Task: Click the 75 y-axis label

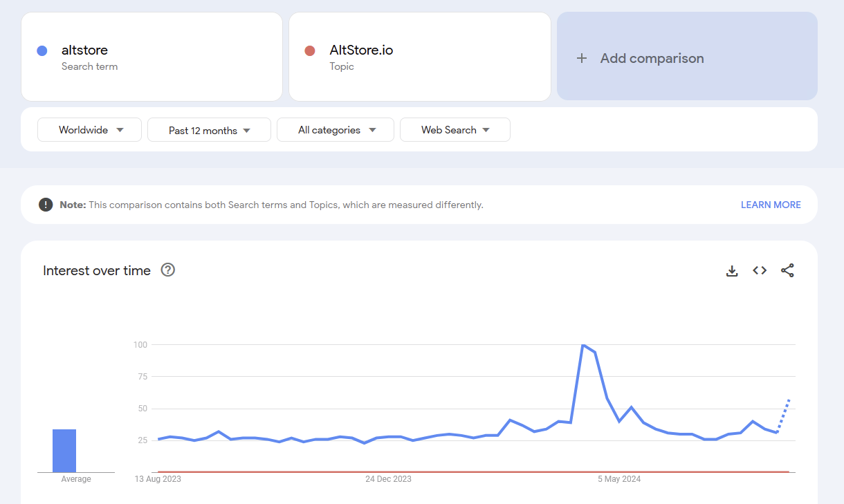Action: tap(143, 377)
